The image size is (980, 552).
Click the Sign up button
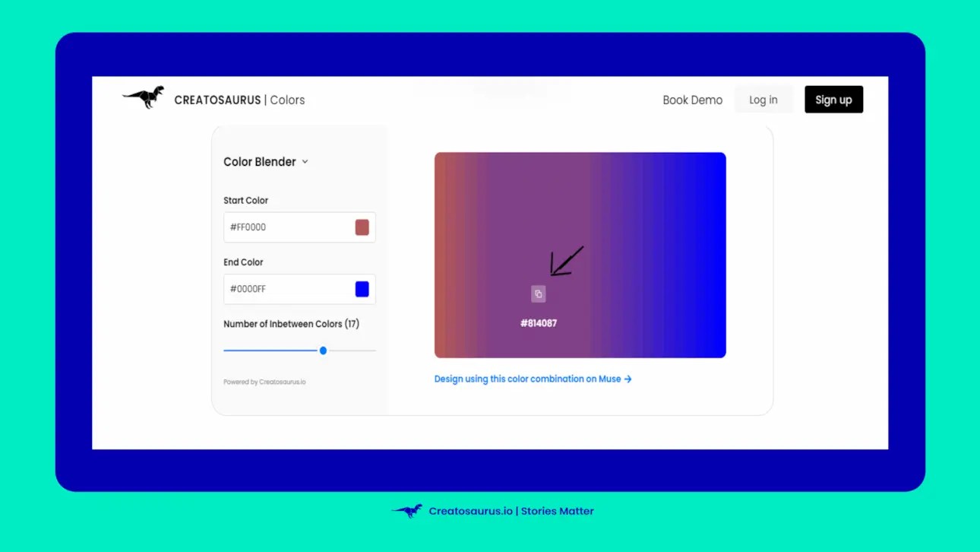tap(833, 99)
